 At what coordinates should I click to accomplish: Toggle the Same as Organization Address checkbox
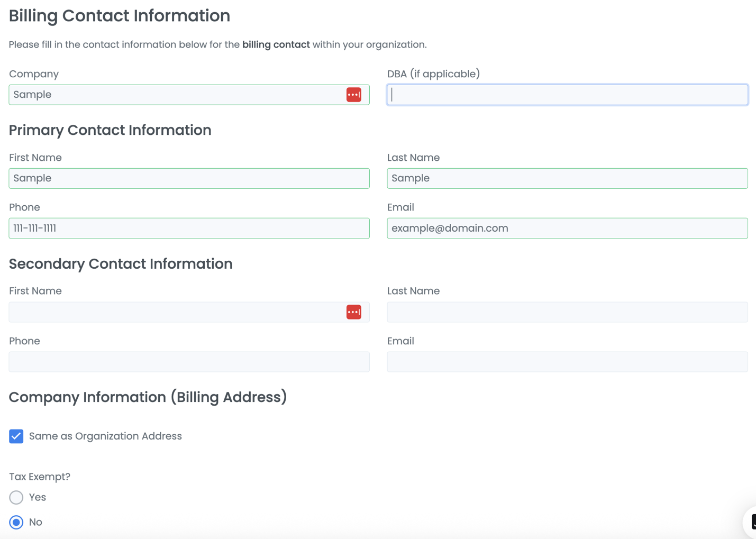click(x=16, y=436)
